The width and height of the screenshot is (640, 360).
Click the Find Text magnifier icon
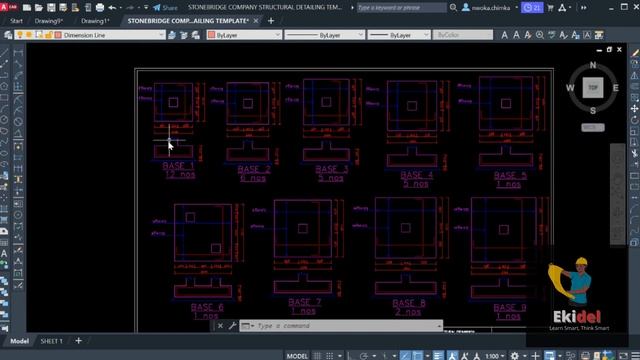pos(540,35)
